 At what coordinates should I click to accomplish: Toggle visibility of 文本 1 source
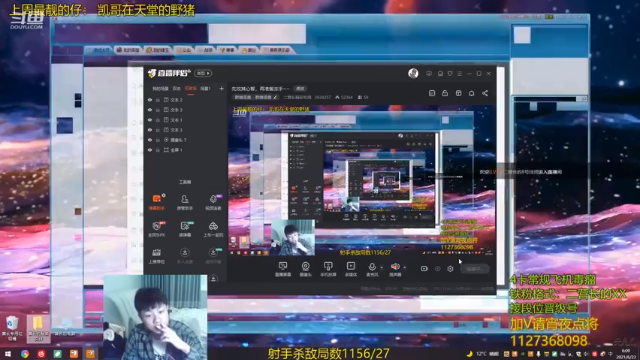pos(150,120)
